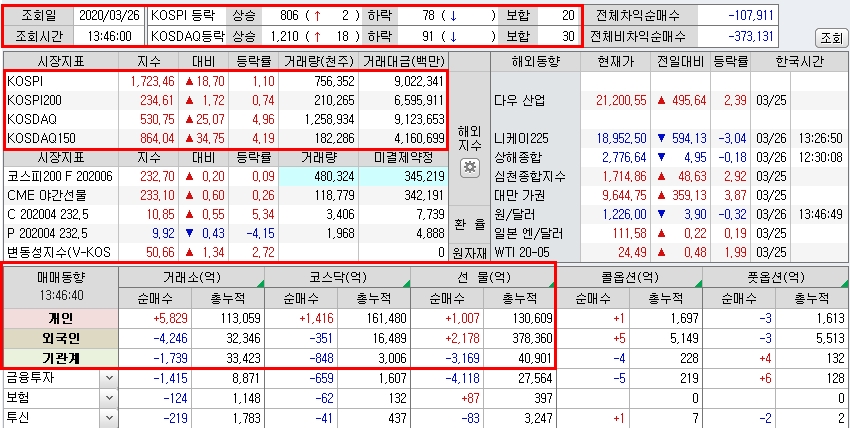Select the 조회일 date field 2020/03/26
This screenshot has height=428, width=850.
coord(108,15)
